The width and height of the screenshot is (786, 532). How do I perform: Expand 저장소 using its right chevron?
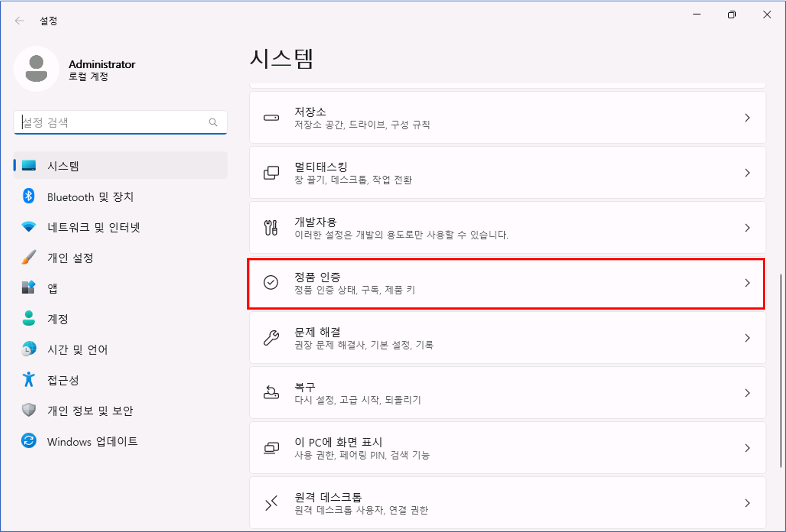(747, 118)
